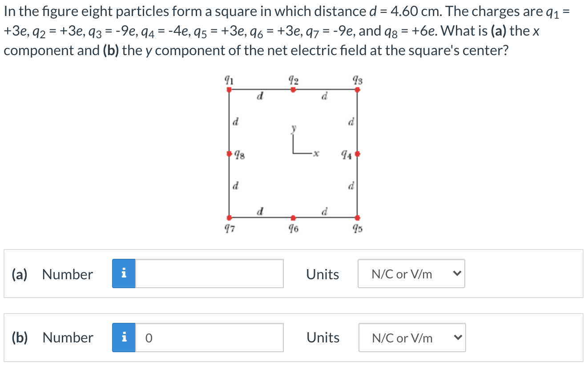
Task: Open the part (a) Units dropdown
Action: click(x=411, y=273)
